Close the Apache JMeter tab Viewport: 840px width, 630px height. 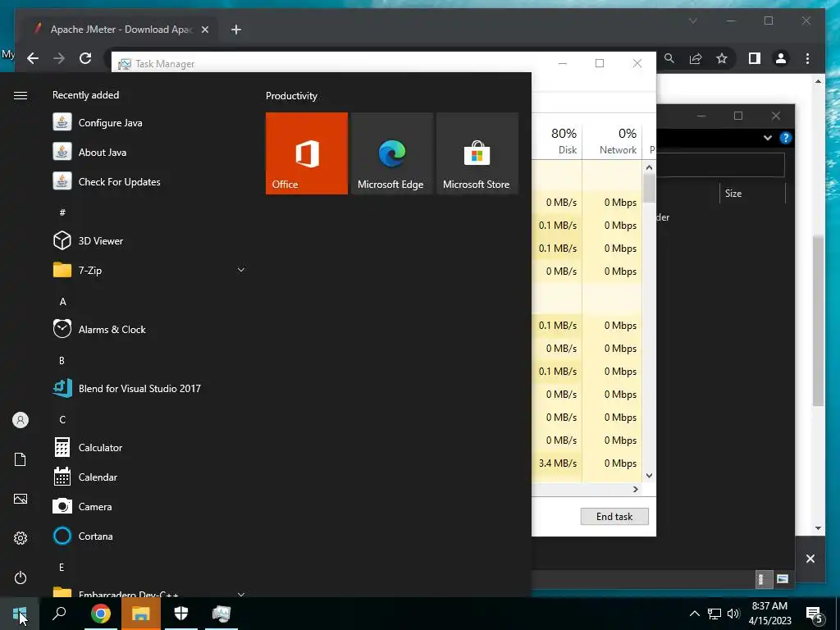tap(204, 30)
